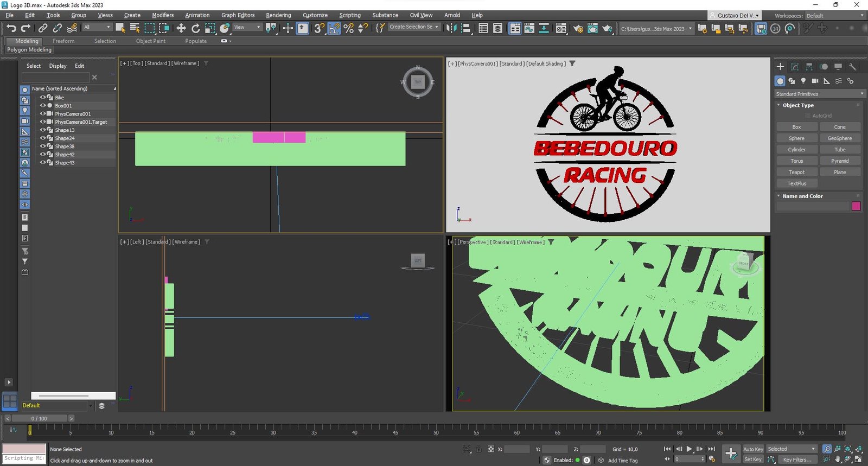Hide Shape13 with its eye icon

point(43,130)
